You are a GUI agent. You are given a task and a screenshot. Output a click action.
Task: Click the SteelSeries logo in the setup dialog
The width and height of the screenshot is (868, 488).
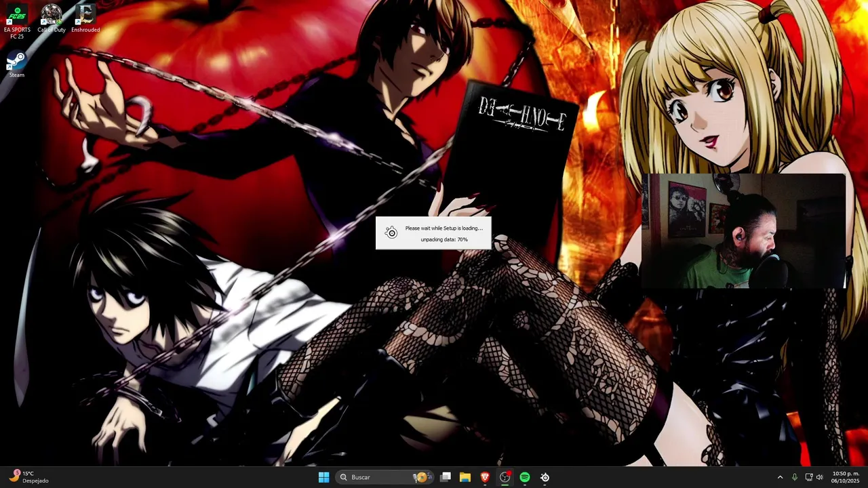click(x=391, y=233)
